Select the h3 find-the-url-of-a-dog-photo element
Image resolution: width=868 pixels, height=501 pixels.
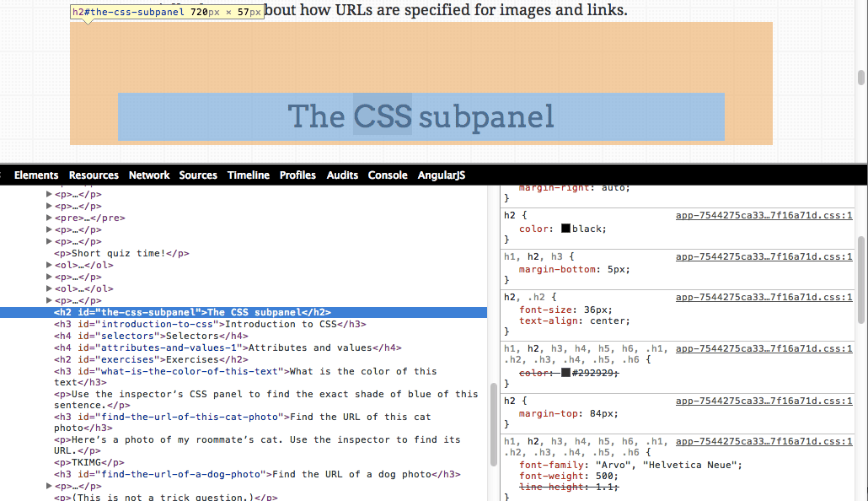(257, 474)
